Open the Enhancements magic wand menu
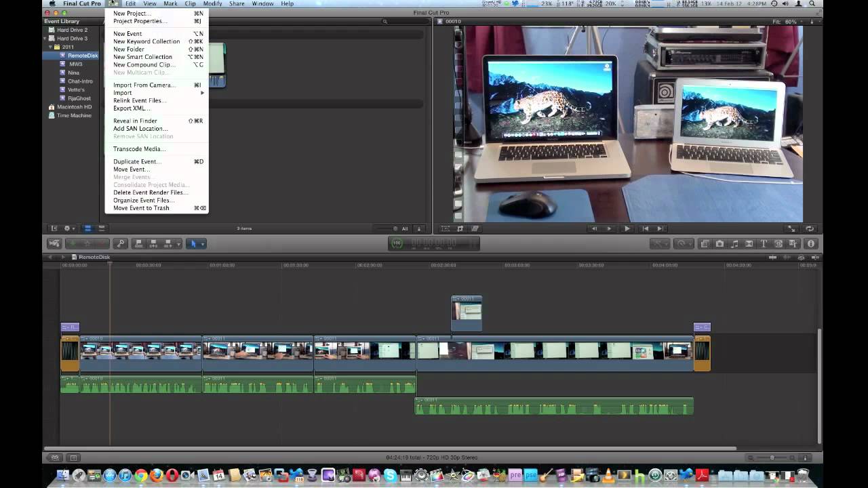The image size is (868, 488). click(x=659, y=244)
